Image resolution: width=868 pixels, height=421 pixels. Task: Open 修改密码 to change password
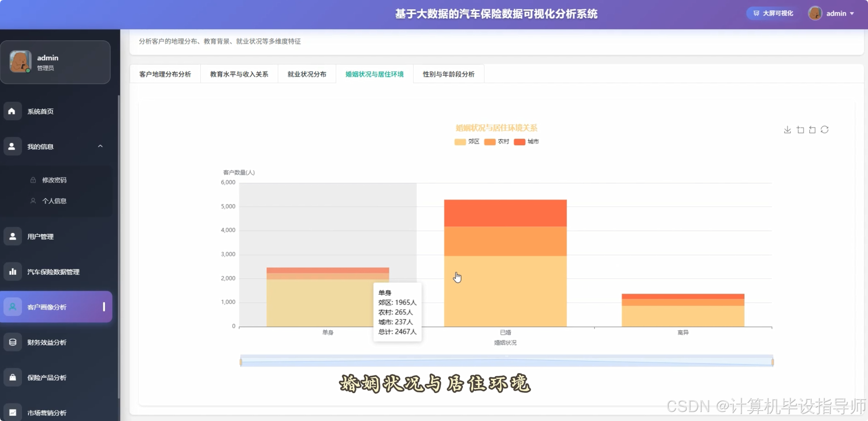click(x=55, y=180)
